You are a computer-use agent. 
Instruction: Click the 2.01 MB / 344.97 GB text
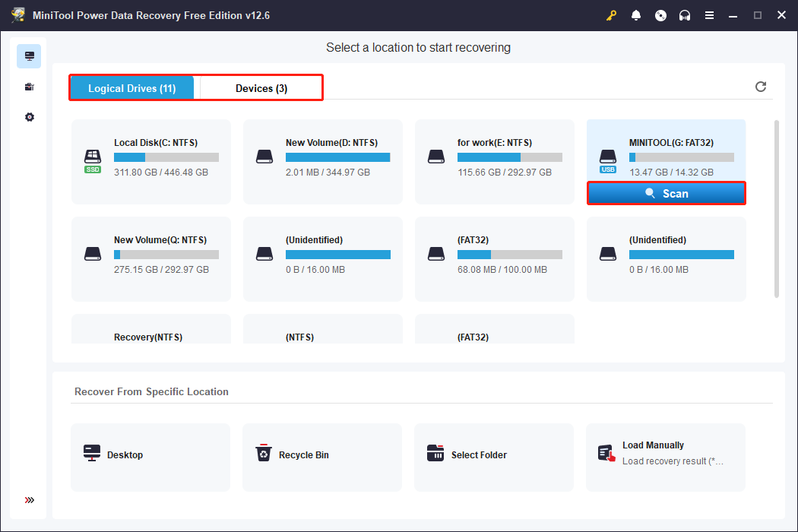328,172
